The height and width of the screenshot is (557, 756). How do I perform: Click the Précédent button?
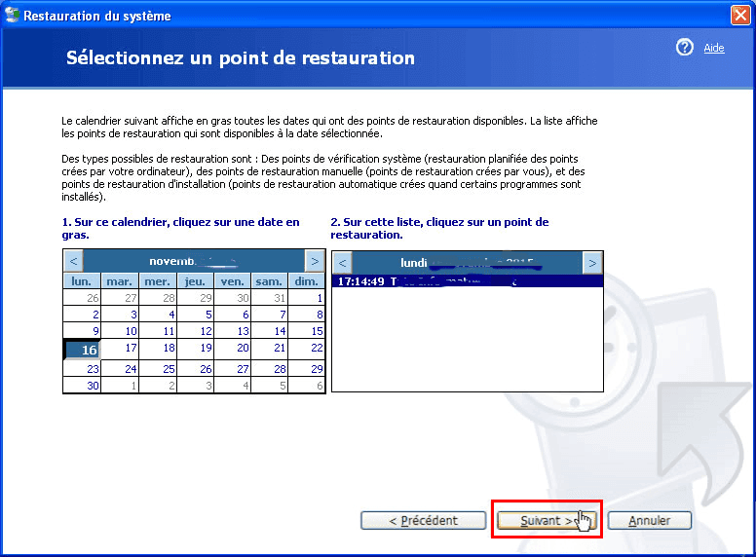pos(424,520)
